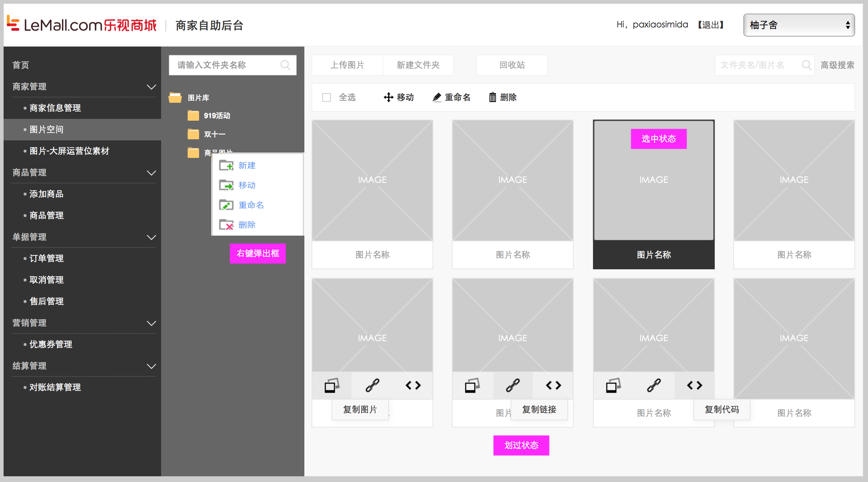868x482 pixels.
Task: Click magnifier icon in image name search
Action: [806, 65]
